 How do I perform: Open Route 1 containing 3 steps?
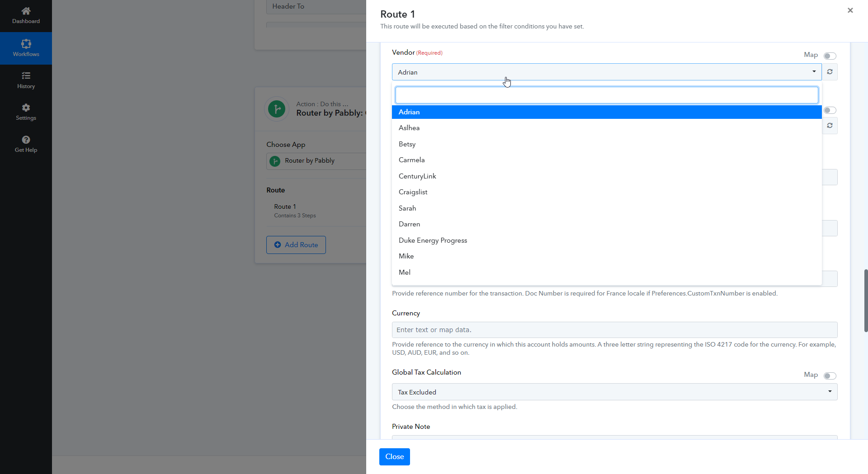[x=295, y=211]
